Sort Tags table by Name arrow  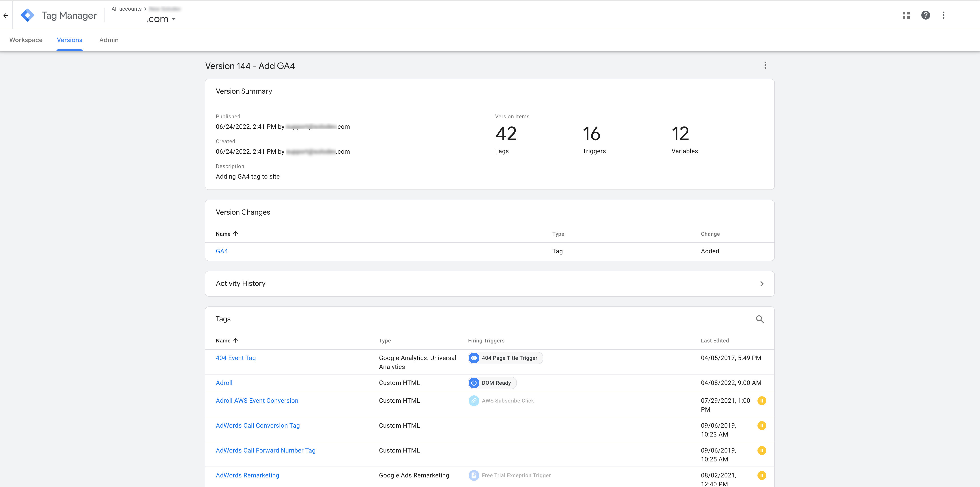click(x=235, y=340)
